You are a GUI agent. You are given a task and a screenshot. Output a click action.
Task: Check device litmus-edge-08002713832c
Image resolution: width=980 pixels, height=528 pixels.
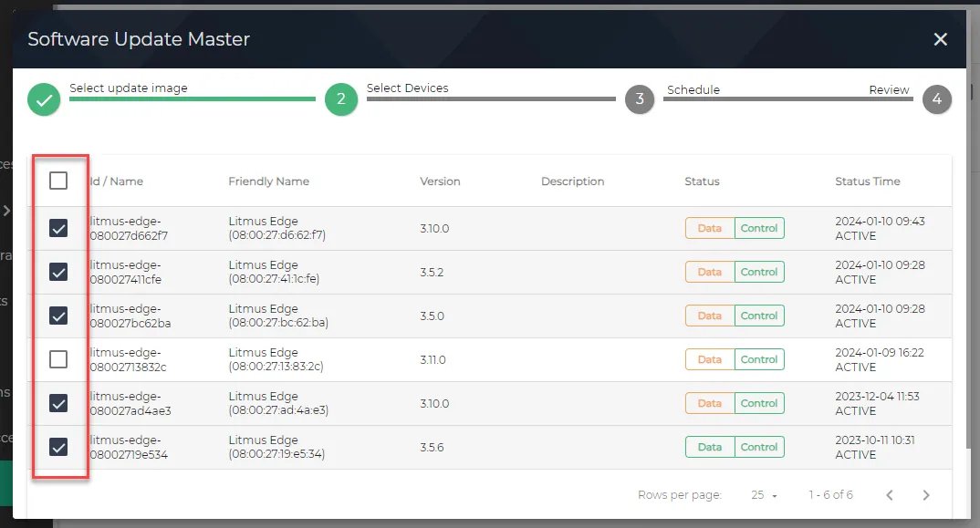[58, 359]
